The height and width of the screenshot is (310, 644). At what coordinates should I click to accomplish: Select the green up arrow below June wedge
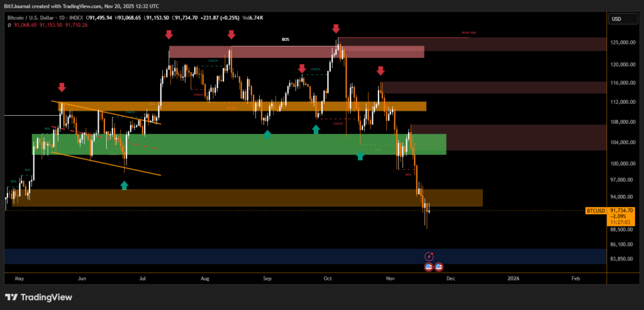124,185
